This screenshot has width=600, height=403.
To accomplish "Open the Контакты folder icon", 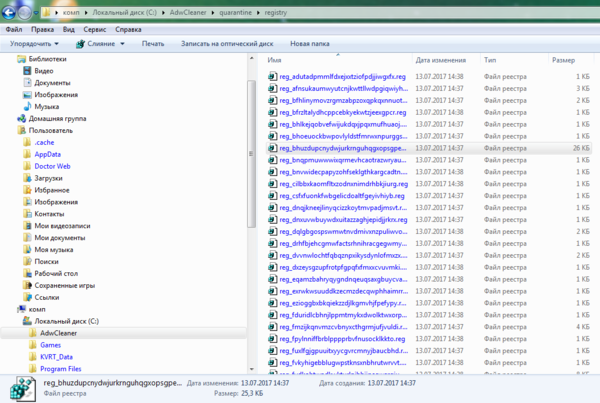I will [27, 214].
